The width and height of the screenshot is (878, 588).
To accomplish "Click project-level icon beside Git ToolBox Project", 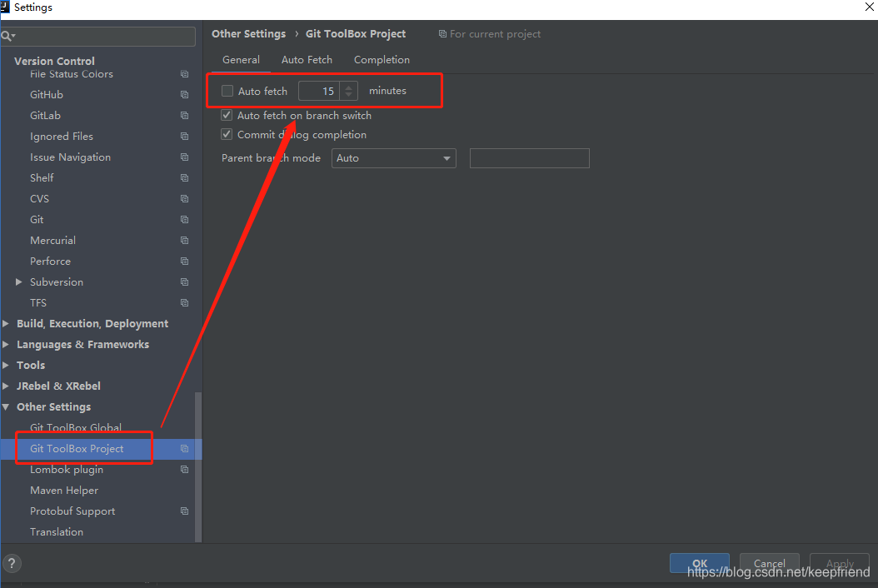I will point(184,449).
